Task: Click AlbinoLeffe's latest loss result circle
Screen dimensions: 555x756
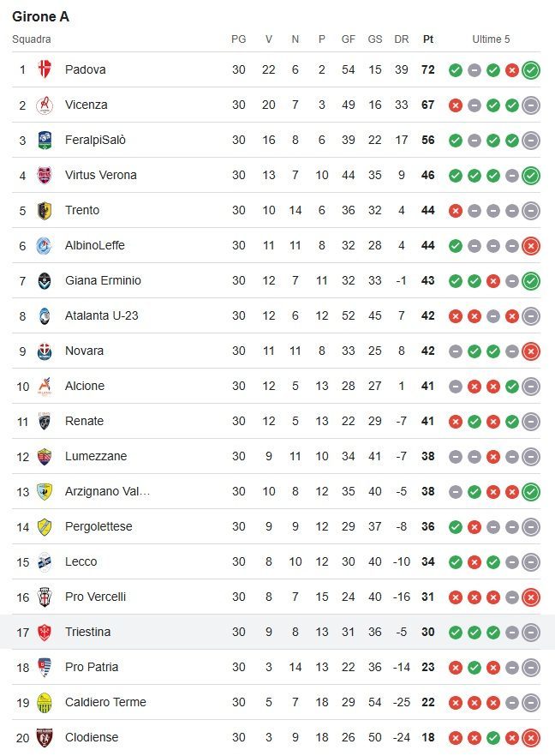Action: tap(531, 246)
